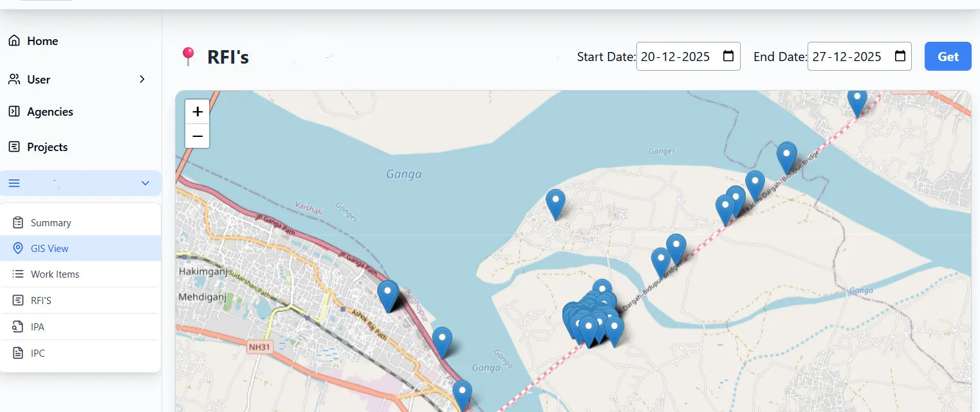Expand the User section chevron

[x=142, y=79]
